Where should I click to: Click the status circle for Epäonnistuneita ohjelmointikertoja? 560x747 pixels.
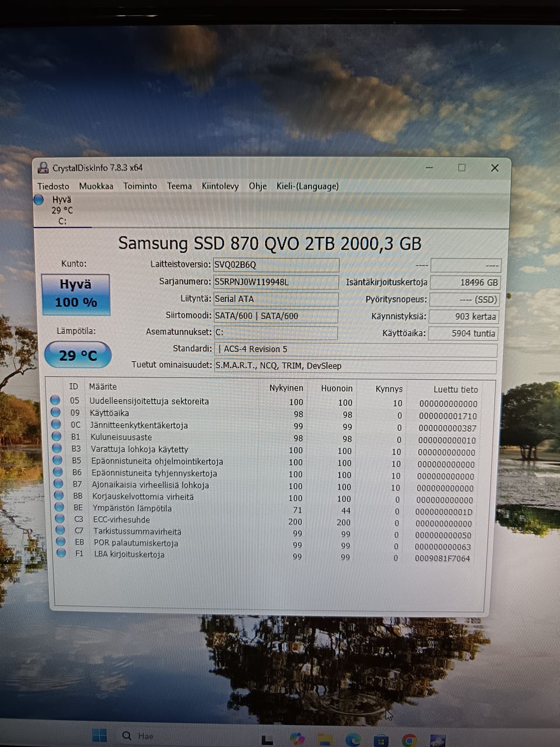[58, 460]
